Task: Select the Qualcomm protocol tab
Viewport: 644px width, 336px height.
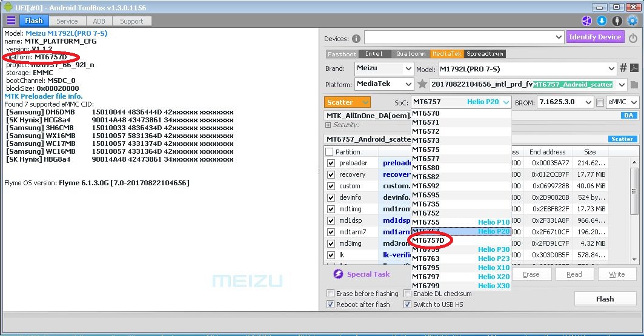Action: click(x=410, y=54)
